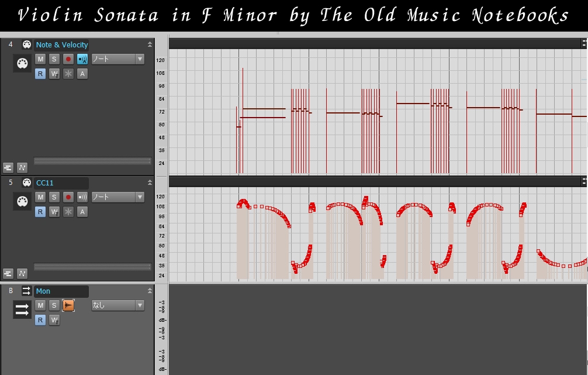Click the large bus arrows icon on Mon
Screen dimensions: 588x375
(x=22, y=309)
